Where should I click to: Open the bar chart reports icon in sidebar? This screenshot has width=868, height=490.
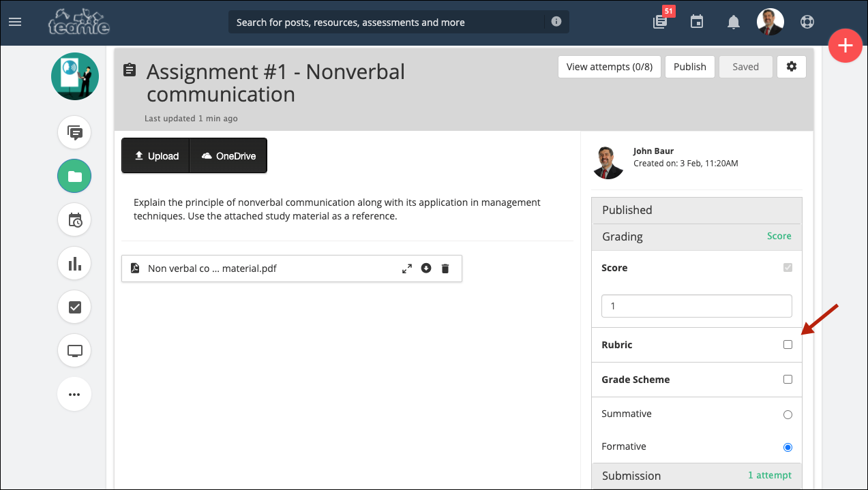pos(75,264)
